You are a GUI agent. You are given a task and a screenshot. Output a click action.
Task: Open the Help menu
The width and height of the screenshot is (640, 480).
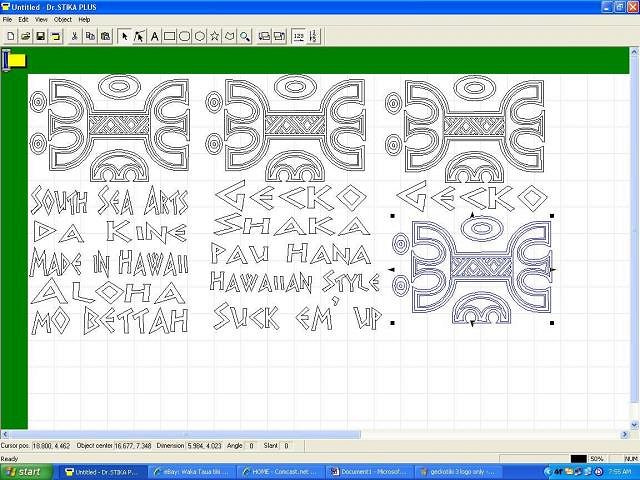(84, 19)
